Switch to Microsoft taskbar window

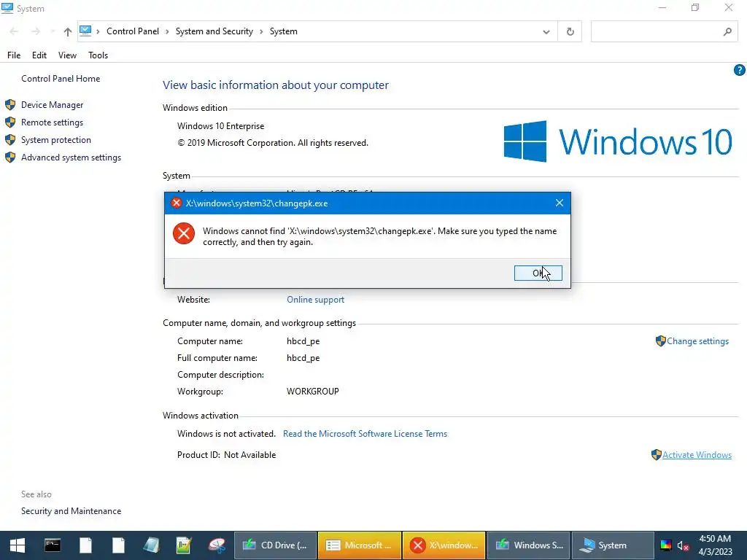pyautogui.click(x=360, y=545)
